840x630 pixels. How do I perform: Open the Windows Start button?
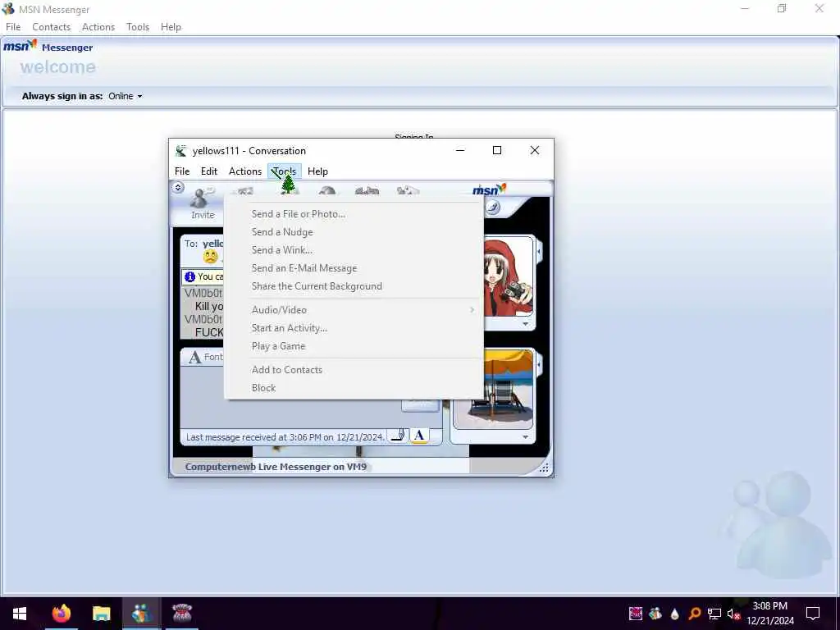[20, 614]
